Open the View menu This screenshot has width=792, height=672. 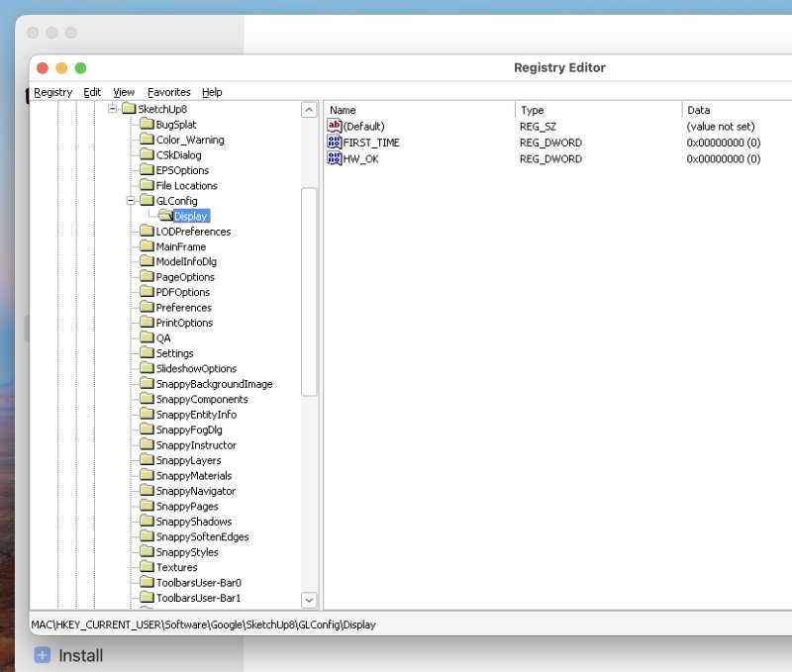[124, 92]
